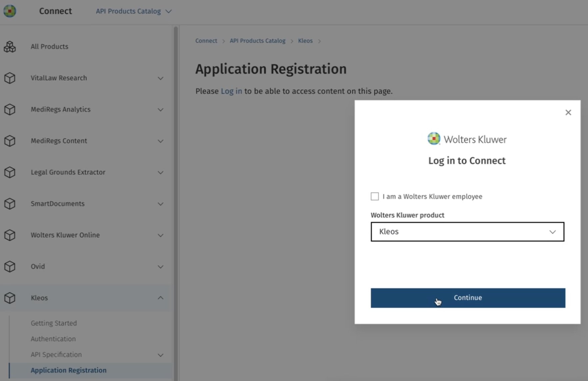Click the Continue button
588x381 pixels.
pos(468,298)
